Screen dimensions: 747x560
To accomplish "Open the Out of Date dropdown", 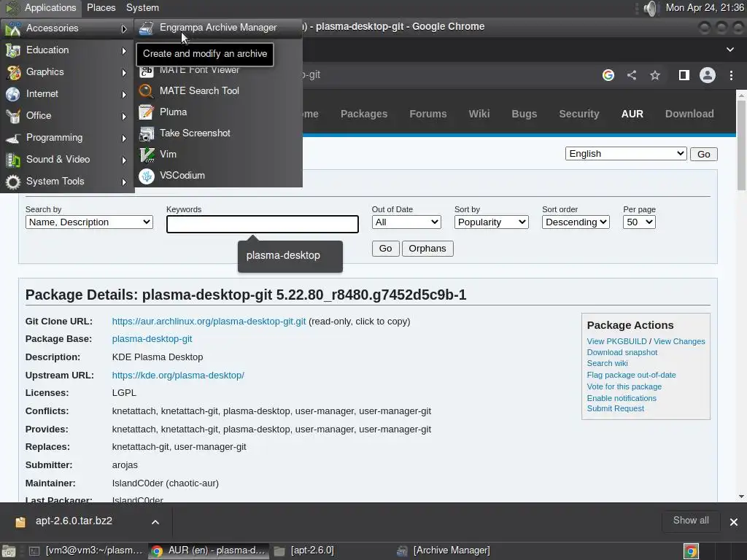I will 406,222.
